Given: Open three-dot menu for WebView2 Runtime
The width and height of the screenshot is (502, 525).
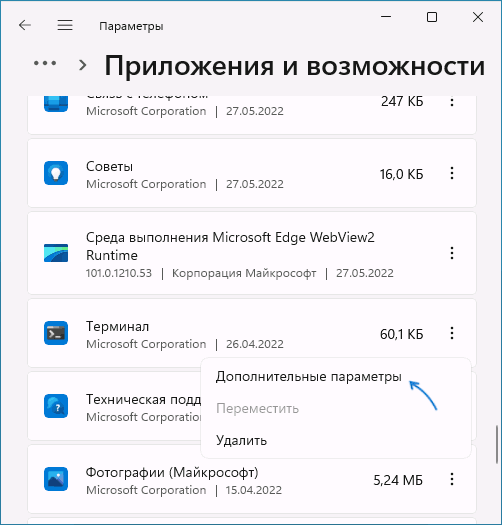Looking at the screenshot, I should tap(452, 253).
